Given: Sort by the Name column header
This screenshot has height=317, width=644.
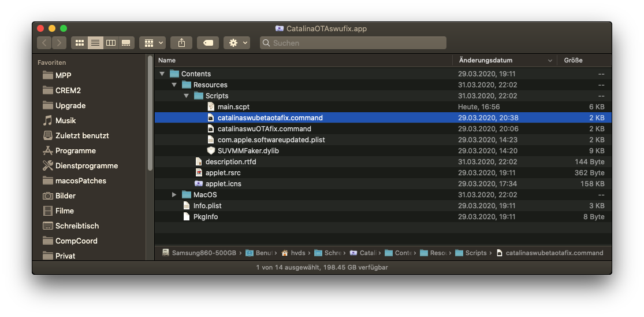Looking at the screenshot, I should click(x=304, y=60).
